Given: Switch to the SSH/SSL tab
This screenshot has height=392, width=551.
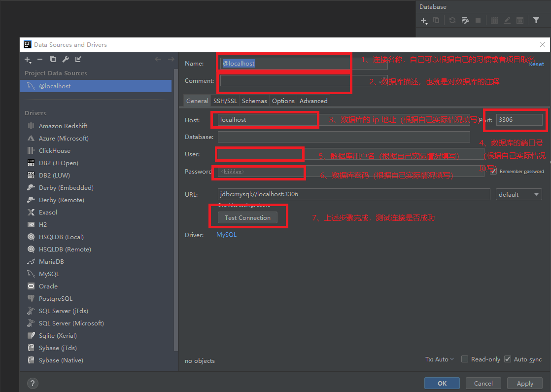Looking at the screenshot, I should 225,101.
